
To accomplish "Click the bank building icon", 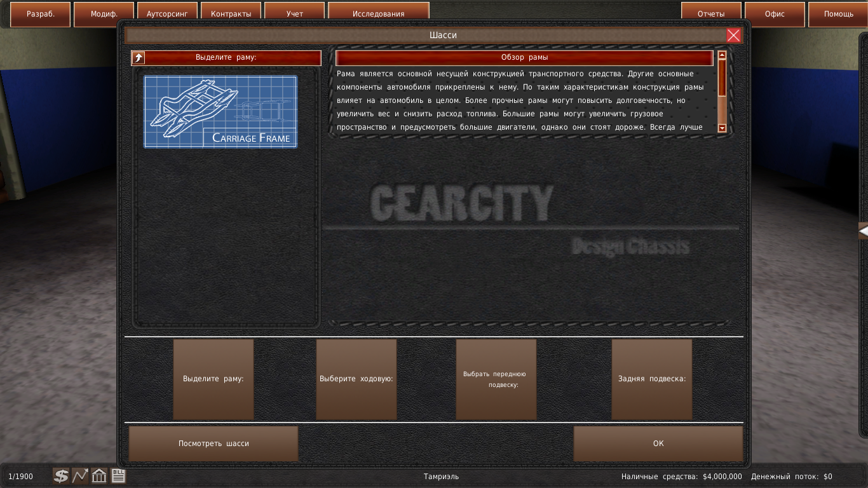I will point(99,476).
